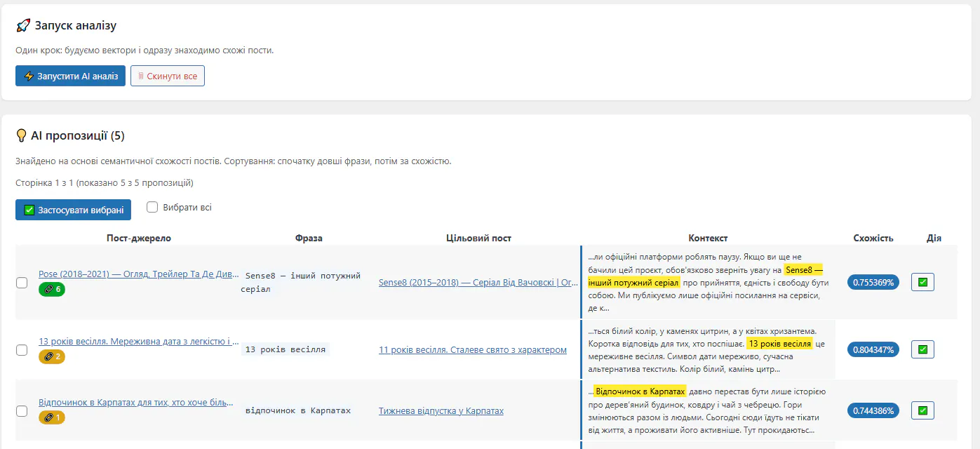Click the phrase 13 років весілля in Фраза column
980x449 pixels.
286,349
